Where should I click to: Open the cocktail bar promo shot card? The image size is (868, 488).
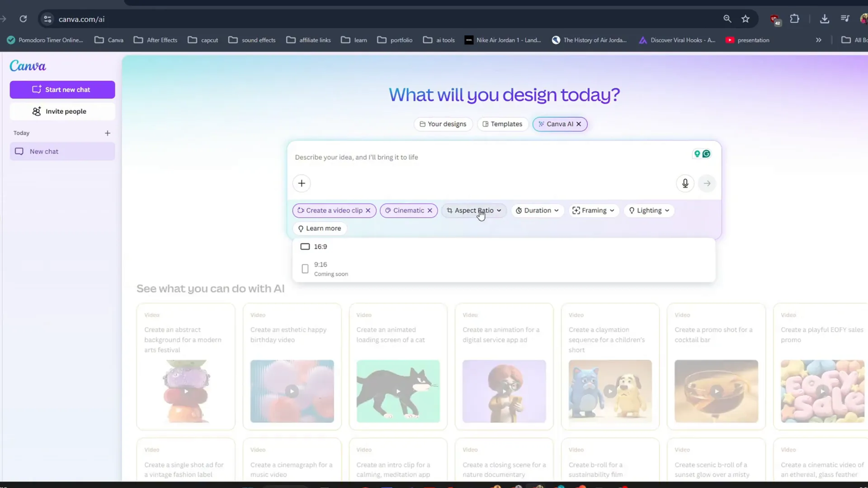coord(716,367)
